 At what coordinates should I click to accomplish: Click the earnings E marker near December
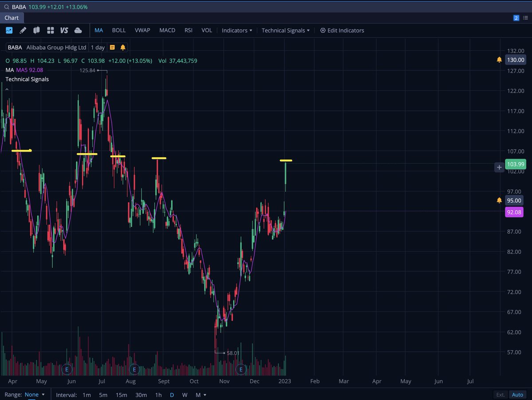[241, 369]
